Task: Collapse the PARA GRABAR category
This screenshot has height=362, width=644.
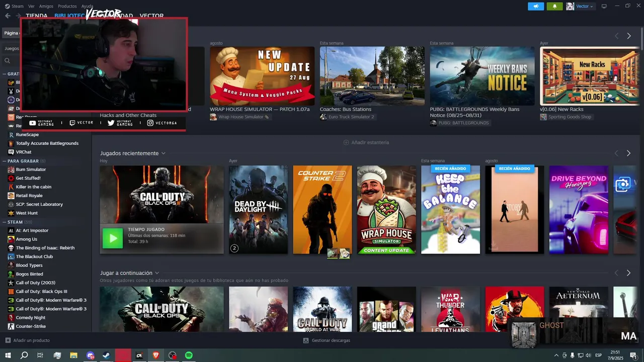Action: (x=5, y=161)
